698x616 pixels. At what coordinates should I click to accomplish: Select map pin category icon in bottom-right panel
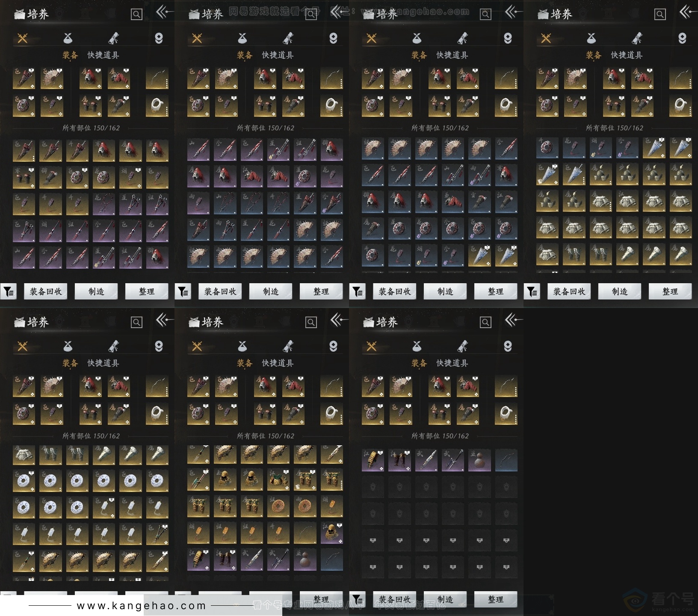[508, 346]
